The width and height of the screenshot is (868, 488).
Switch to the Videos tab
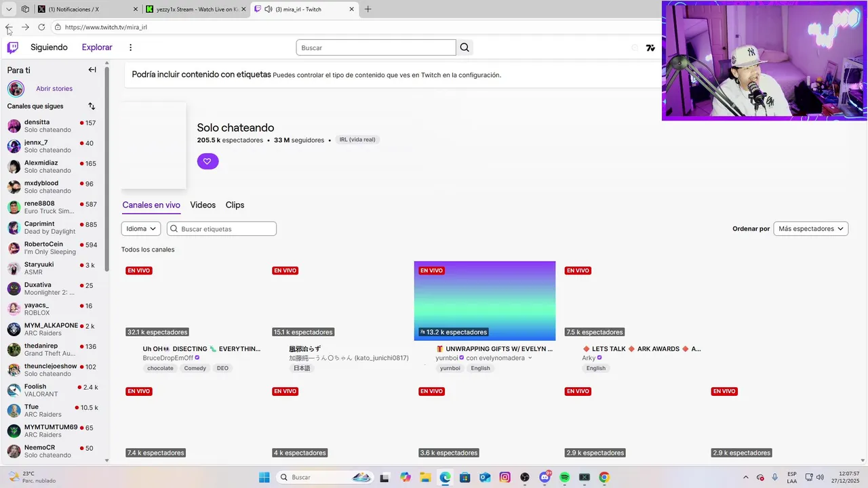(203, 205)
